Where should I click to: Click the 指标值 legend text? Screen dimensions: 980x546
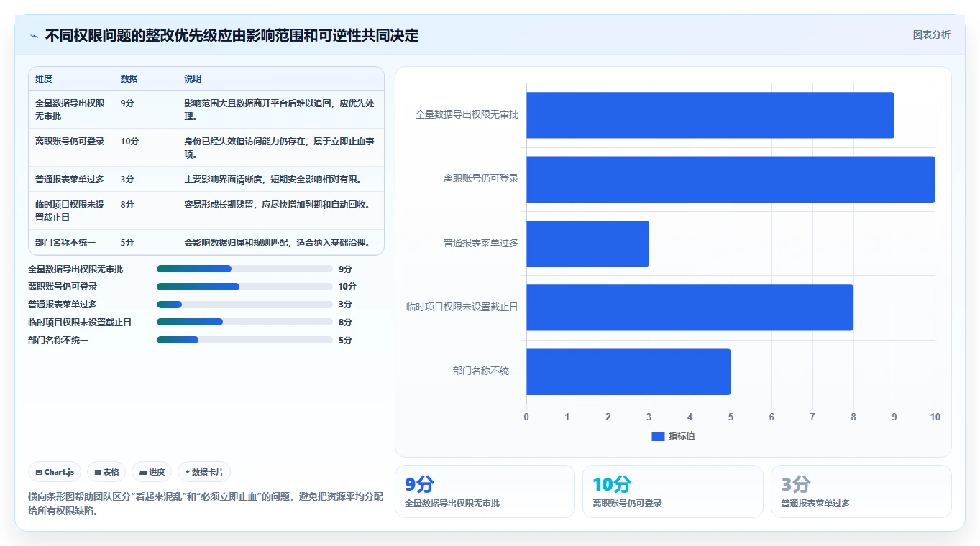(682, 436)
